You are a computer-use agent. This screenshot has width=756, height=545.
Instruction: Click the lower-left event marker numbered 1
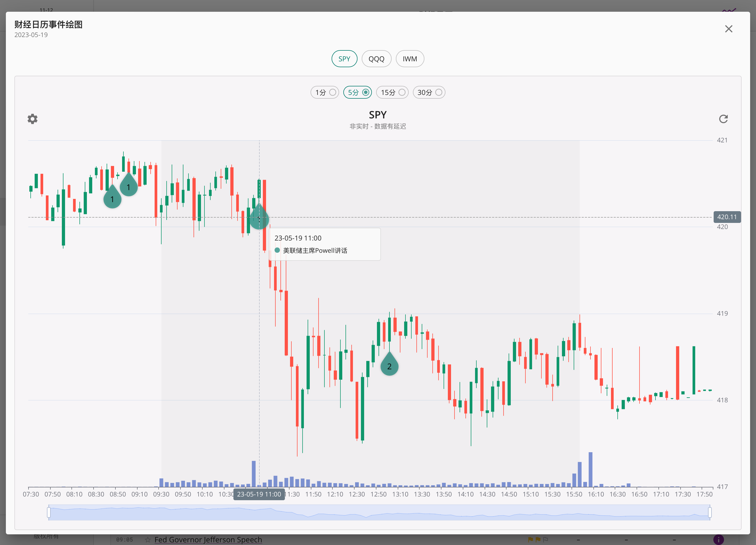click(112, 199)
